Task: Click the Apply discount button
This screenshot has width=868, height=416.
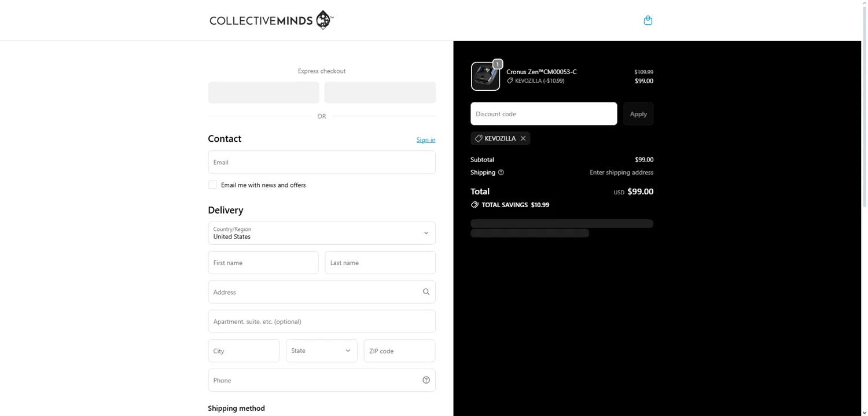Action: [x=638, y=114]
